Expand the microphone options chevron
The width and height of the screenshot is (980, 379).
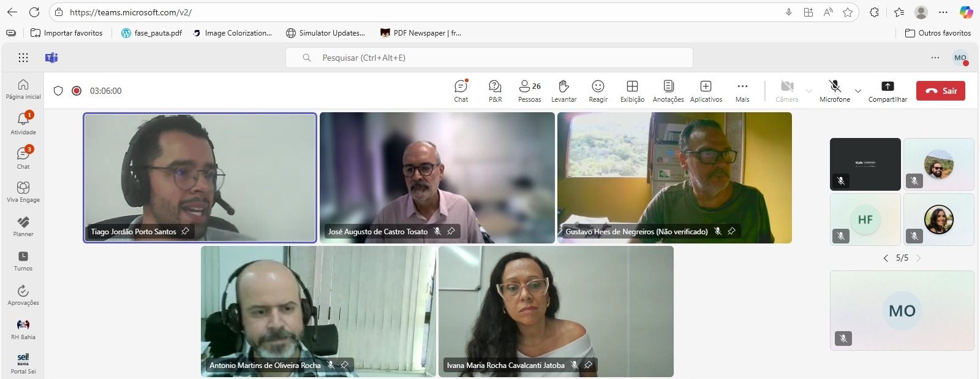point(858,91)
